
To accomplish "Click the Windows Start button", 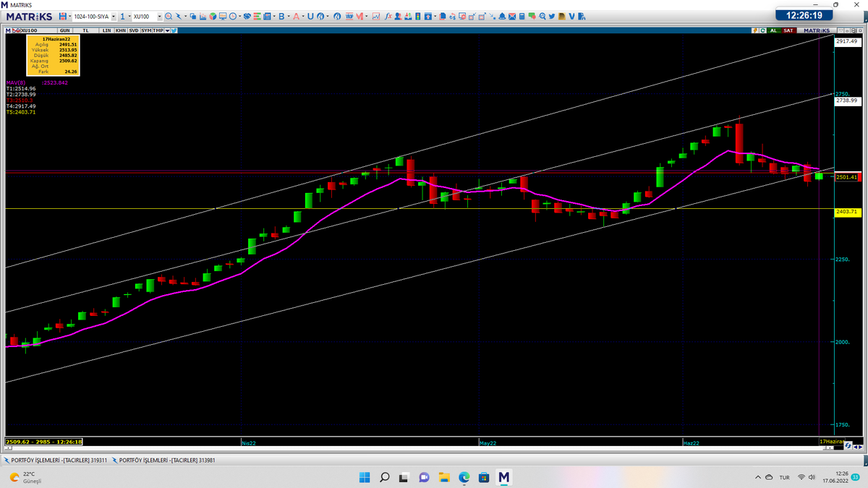I will coord(364,477).
